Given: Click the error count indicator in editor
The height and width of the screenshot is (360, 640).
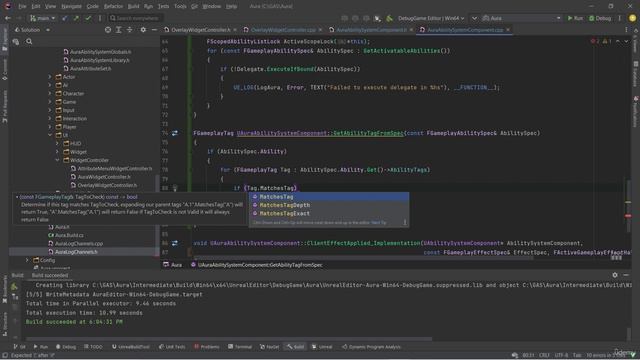Looking at the screenshot, I should pos(595,41).
